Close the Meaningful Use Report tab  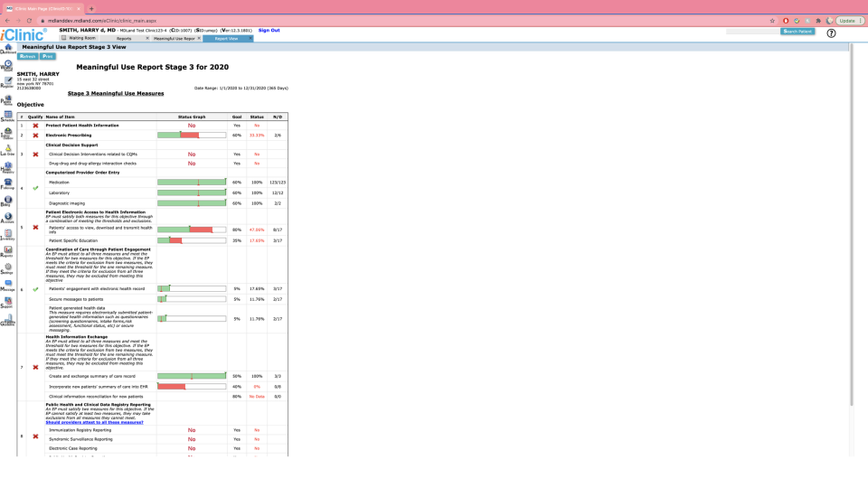pyautogui.click(x=199, y=38)
